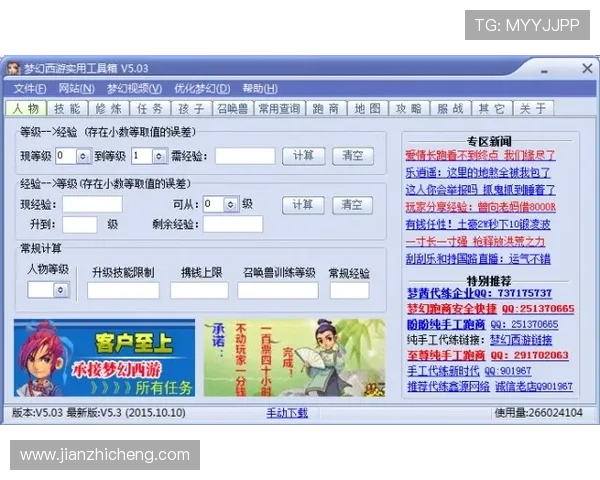
Task: Open 至尊纯手工跑商 link
Action: (446, 356)
